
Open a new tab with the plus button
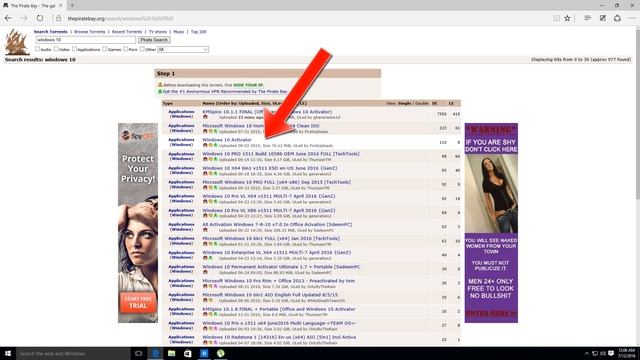point(72,5)
